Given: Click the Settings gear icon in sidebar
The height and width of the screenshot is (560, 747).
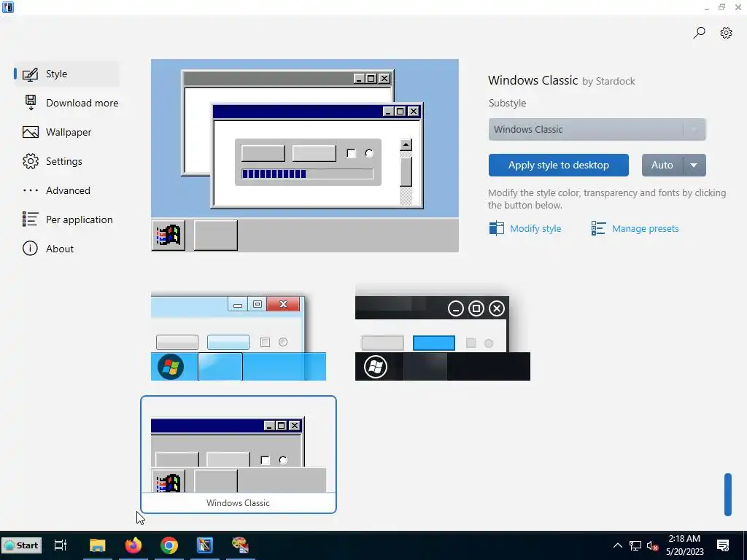Looking at the screenshot, I should click(x=31, y=161).
